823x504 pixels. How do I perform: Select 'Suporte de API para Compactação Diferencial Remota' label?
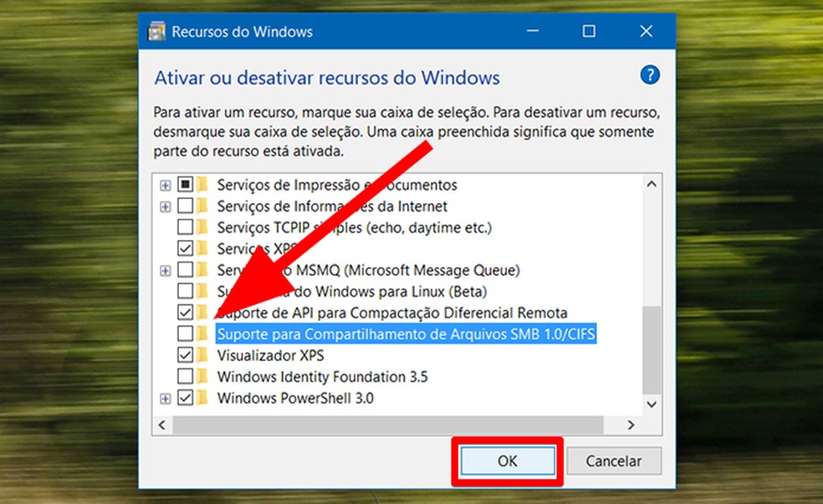392,313
